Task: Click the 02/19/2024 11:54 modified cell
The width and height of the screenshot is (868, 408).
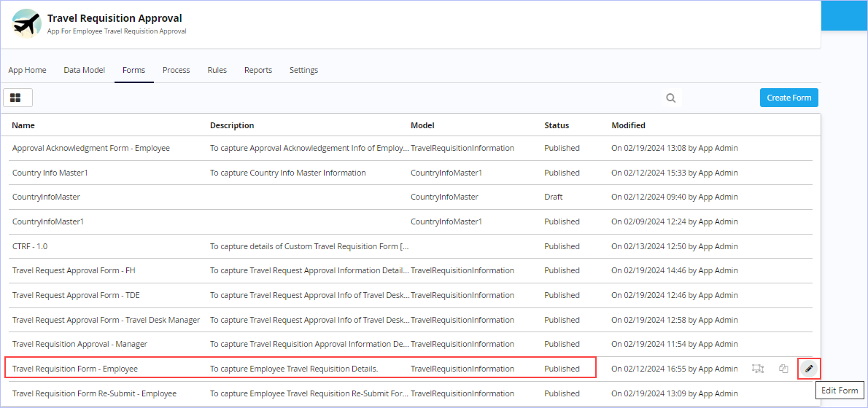Action: tap(674, 344)
